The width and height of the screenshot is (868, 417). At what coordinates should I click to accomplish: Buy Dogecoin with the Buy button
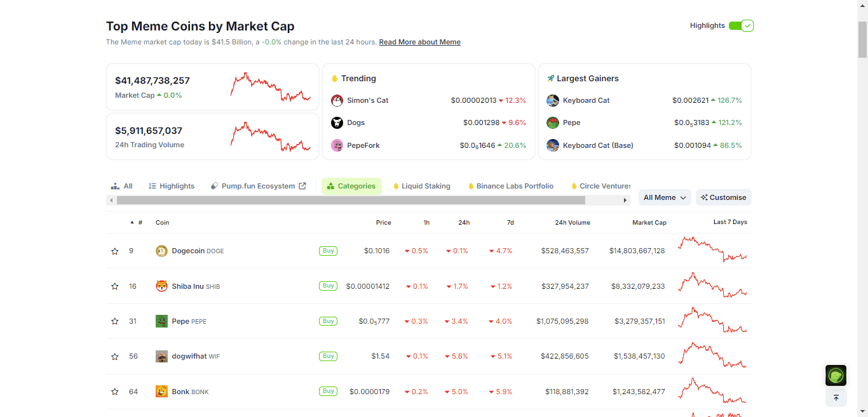(x=328, y=251)
